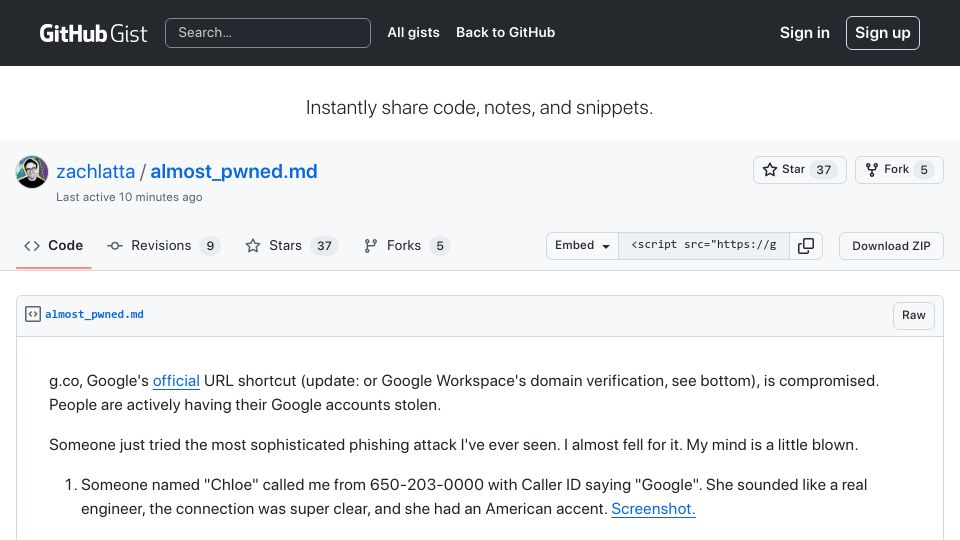Click the 'Instantly share code, notes, and snippets.' tagline
Image resolution: width=960 pixels, height=540 pixels.
click(479, 108)
